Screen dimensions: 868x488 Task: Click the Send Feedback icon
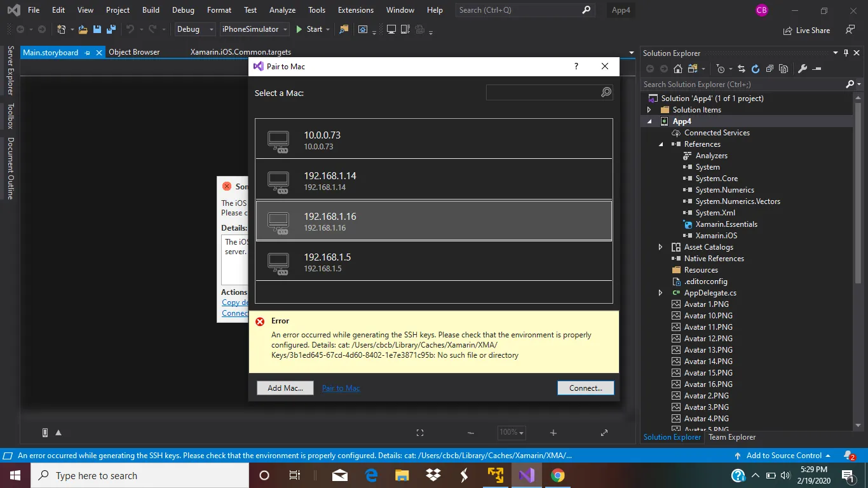click(850, 30)
